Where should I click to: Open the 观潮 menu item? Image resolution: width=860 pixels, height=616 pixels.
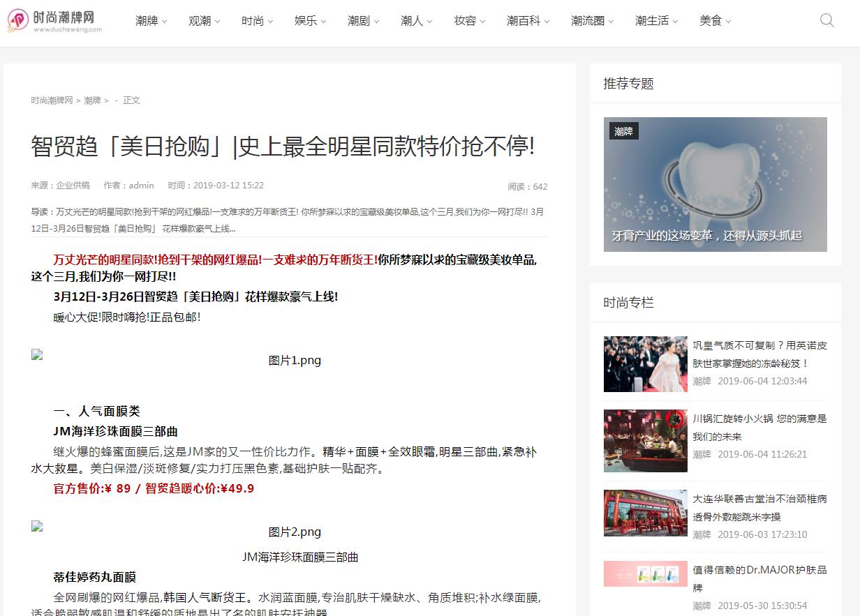coord(200,21)
